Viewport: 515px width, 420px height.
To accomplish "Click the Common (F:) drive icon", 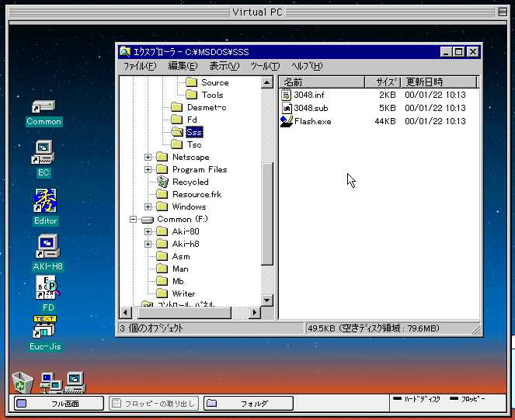I will point(148,220).
